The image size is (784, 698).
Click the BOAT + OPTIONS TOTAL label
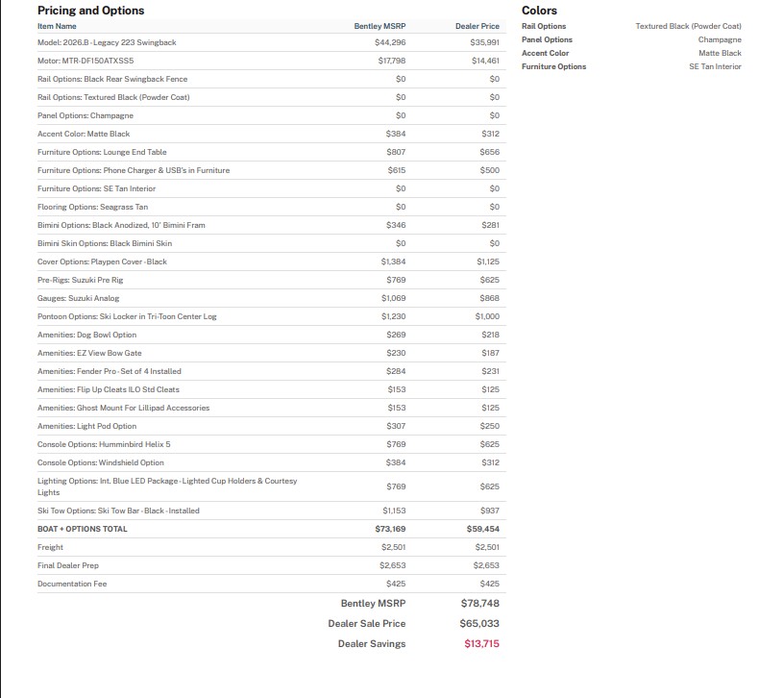coord(82,529)
